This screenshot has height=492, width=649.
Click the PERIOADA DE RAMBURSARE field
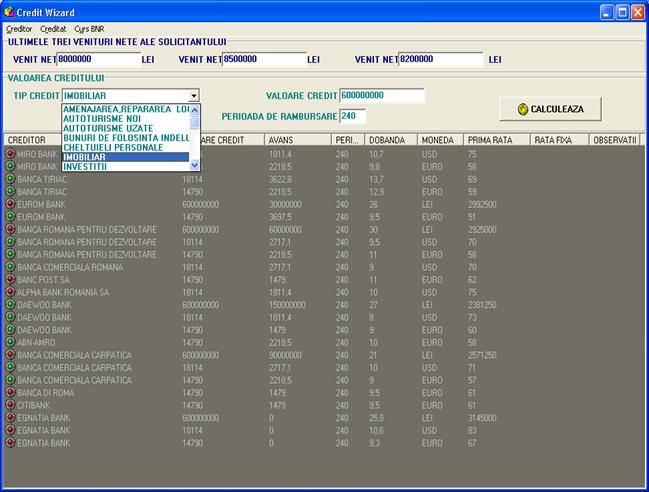353,116
